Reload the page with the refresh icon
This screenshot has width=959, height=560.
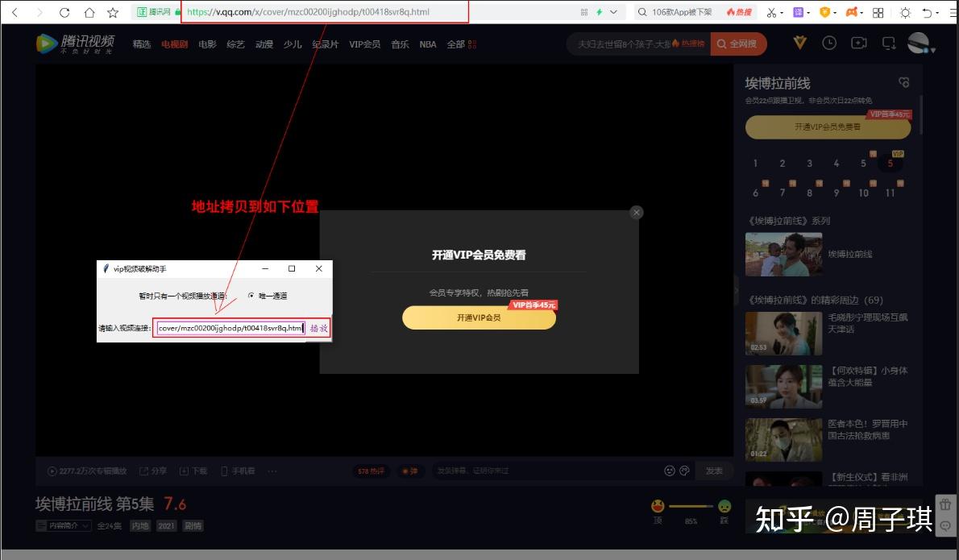point(64,12)
